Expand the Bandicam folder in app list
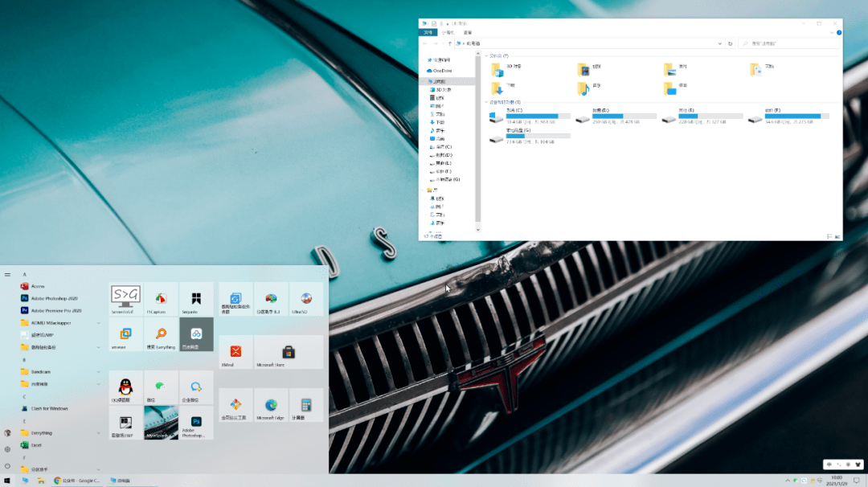This screenshot has height=487, width=868. [x=99, y=372]
